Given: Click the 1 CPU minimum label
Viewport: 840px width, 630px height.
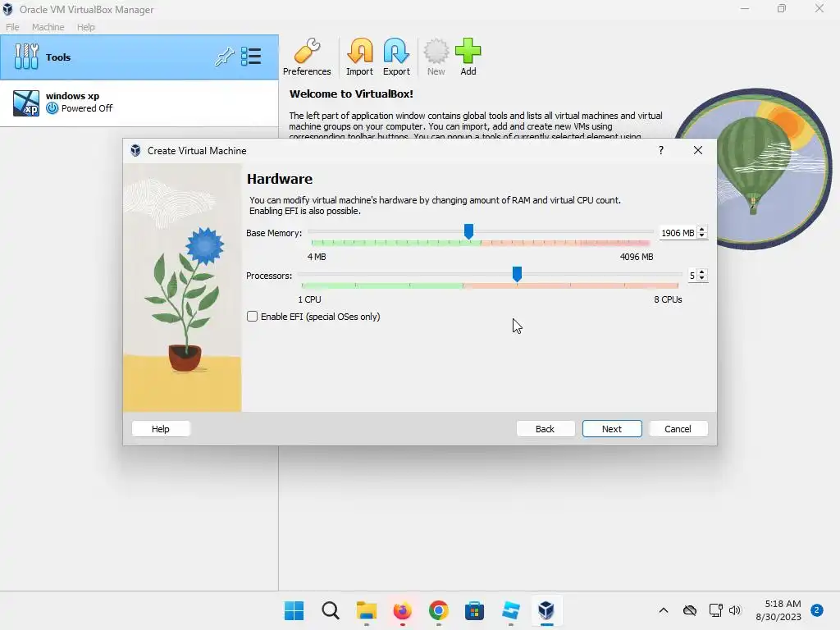Looking at the screenshot, I should tap(309, 299).
